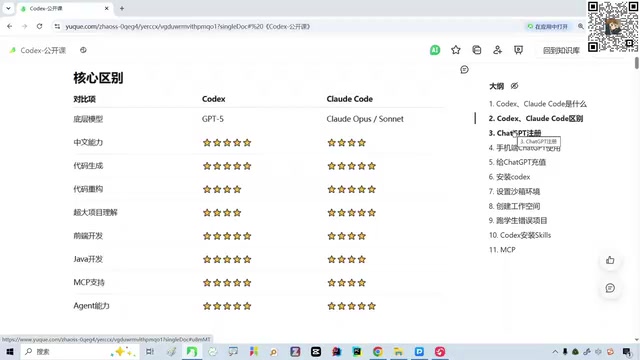Open the Windows Start menu

[10, 351]
